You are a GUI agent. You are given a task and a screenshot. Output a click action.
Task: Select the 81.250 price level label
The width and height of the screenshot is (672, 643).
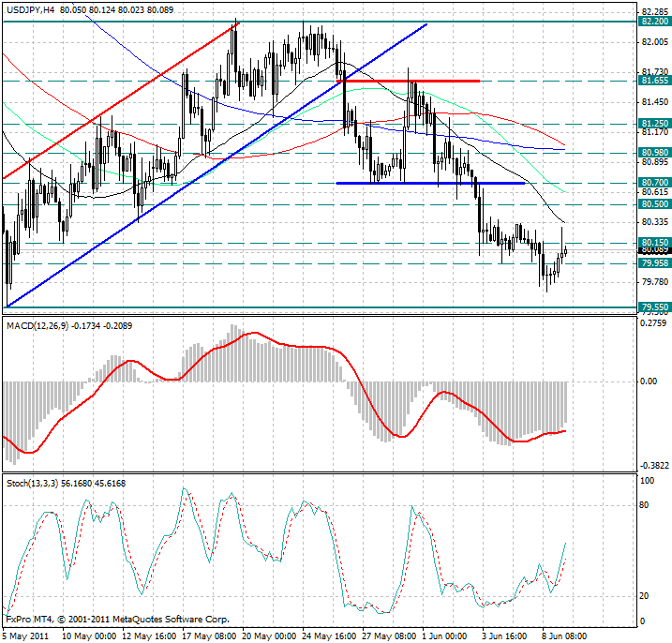pyautogui.click(x=653, y=123)
